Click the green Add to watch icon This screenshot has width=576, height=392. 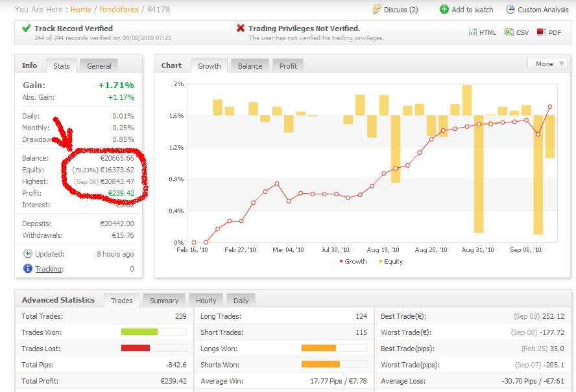tap(444, 10)
